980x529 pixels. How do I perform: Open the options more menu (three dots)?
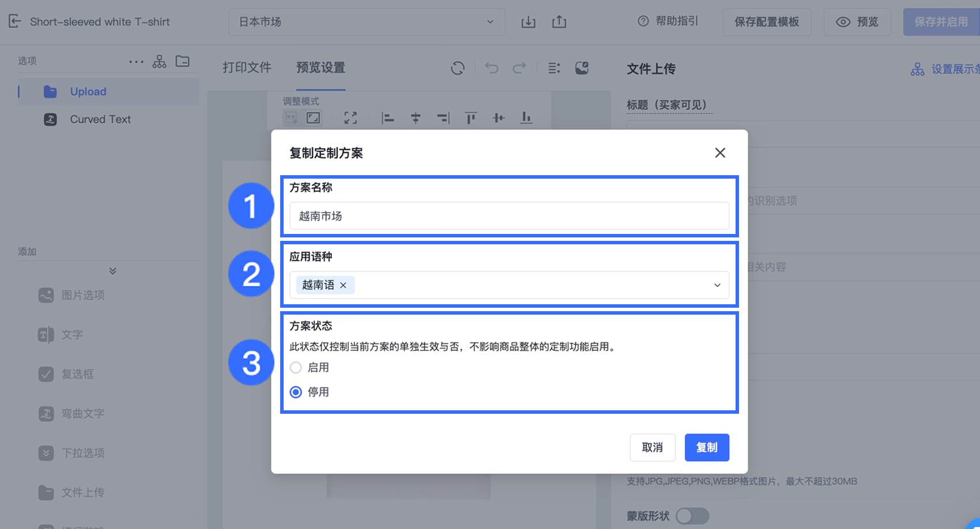[x=136, y=62]
